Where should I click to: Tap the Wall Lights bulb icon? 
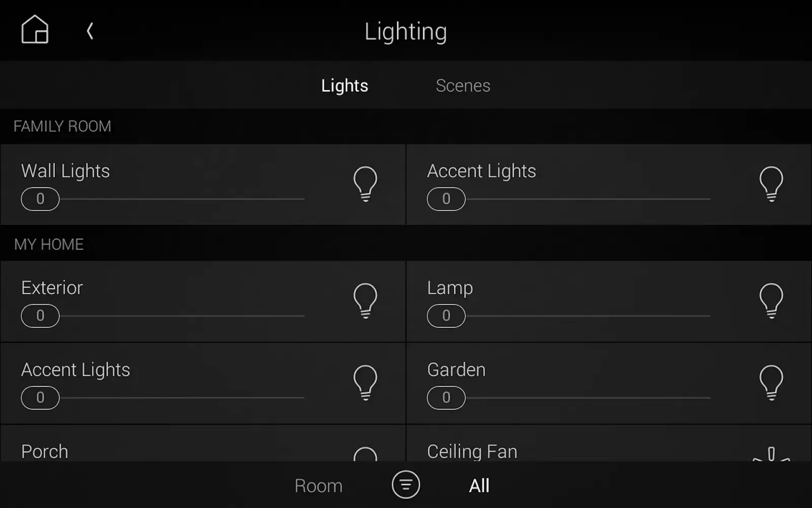pyautogui.click(x=365, y=184)
